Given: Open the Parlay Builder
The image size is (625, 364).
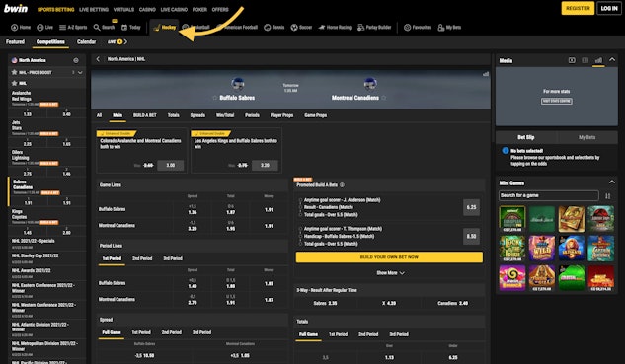Looking at the screenshot, I should point(374,27).
